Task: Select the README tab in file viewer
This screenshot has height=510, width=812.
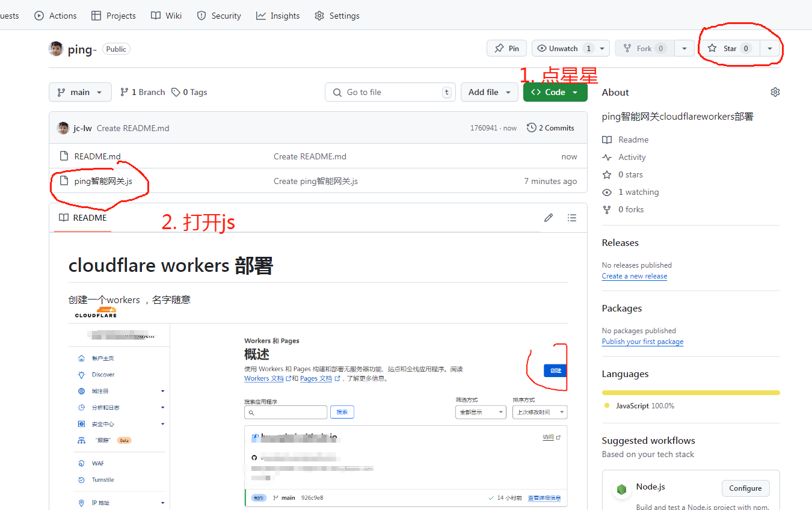Action: [82, 218]
